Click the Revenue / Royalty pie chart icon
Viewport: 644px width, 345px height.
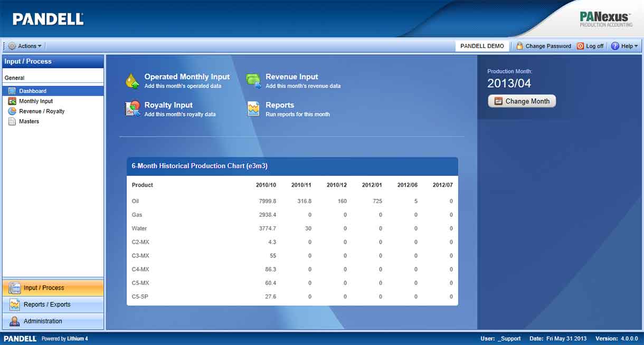(x=12, y=111)
